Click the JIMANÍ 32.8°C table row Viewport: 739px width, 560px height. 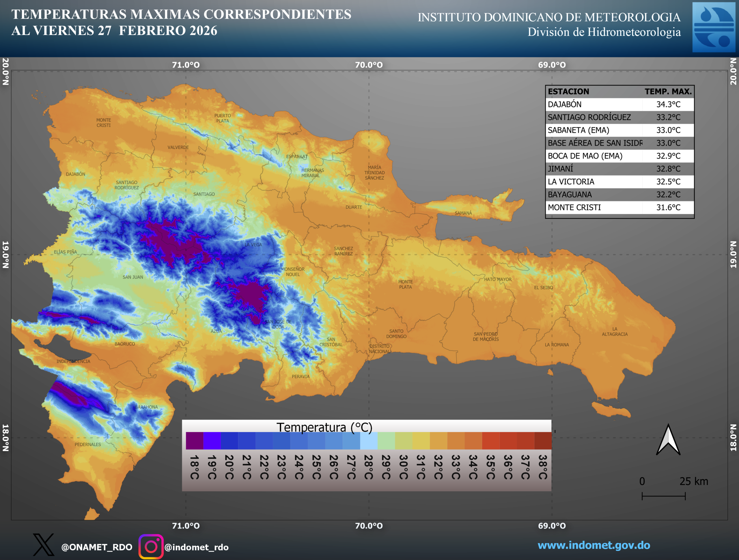(x=620, y=169)
